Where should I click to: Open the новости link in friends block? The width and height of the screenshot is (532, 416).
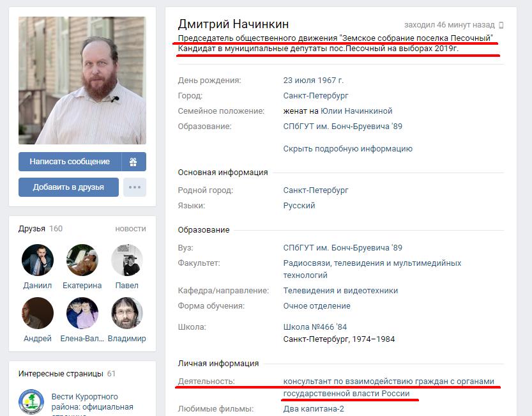(131, 229)
